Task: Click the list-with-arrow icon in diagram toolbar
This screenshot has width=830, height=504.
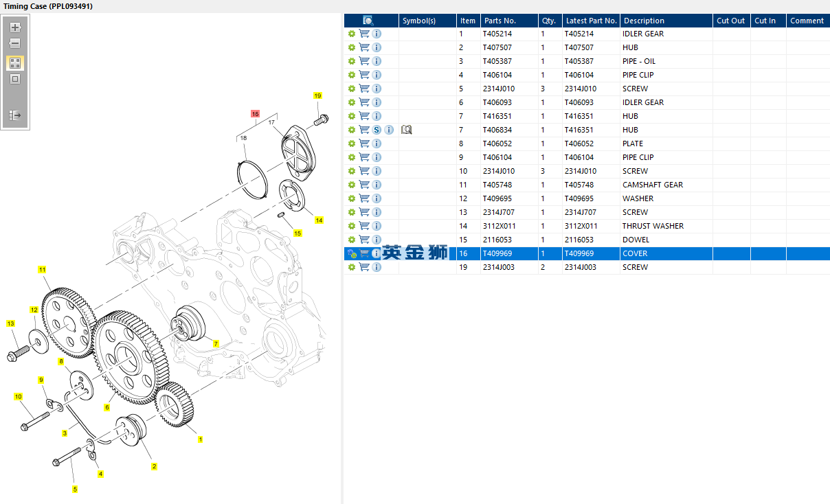Action: click(15, 115)
